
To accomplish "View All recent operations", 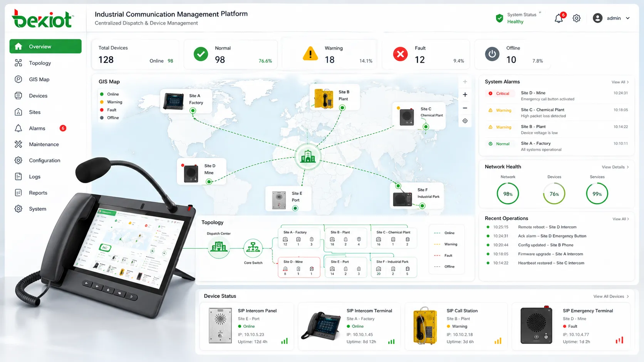I will [x=621, y=219].
